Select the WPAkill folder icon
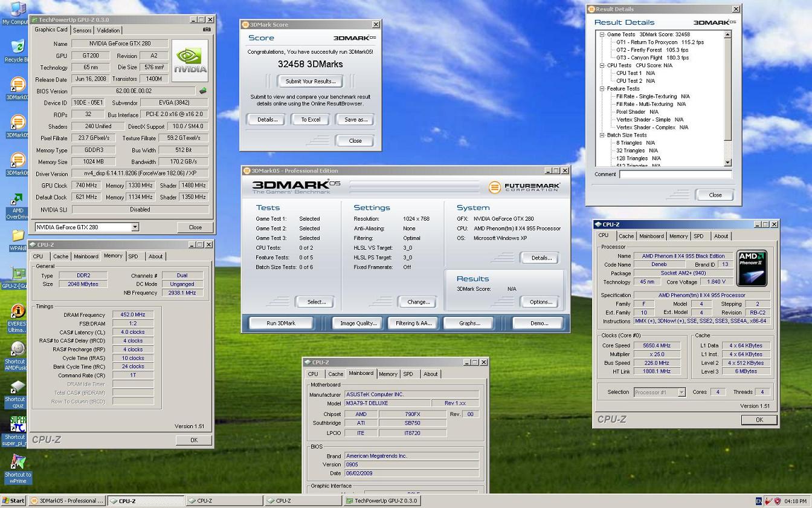The height and width of the screenshot is (508, 812). tap(18, 240)
